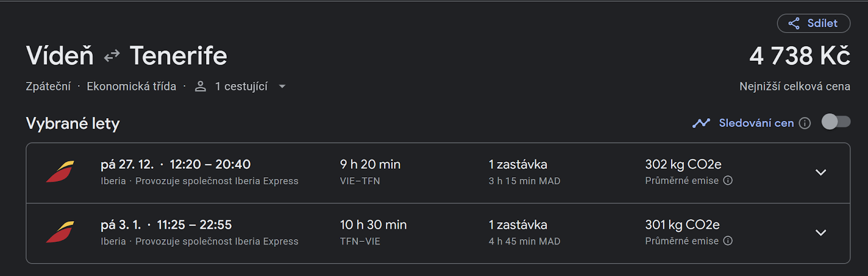Show emissions info for the 302 kg flight
Screen dimensions: 868x276
728,181
